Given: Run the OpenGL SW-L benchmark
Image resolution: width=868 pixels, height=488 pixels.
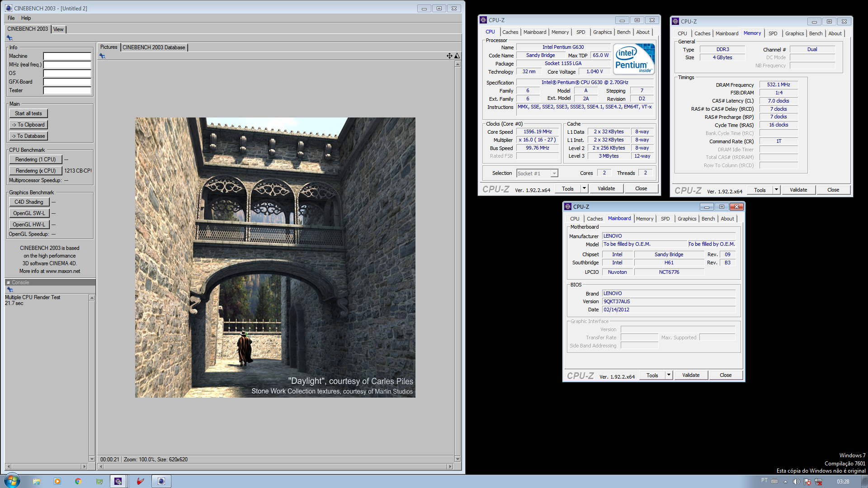Looking at the screenshot, I should coord(29,213).
